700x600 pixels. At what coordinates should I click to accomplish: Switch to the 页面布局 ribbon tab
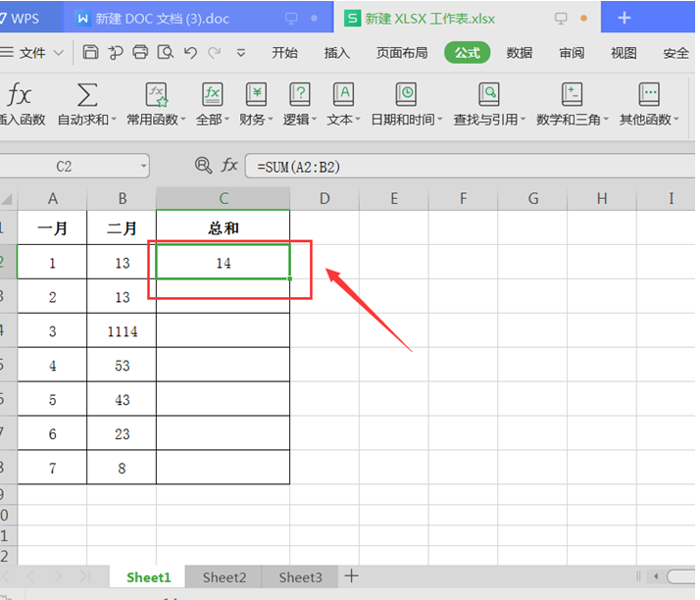click(x=402, y=53)
